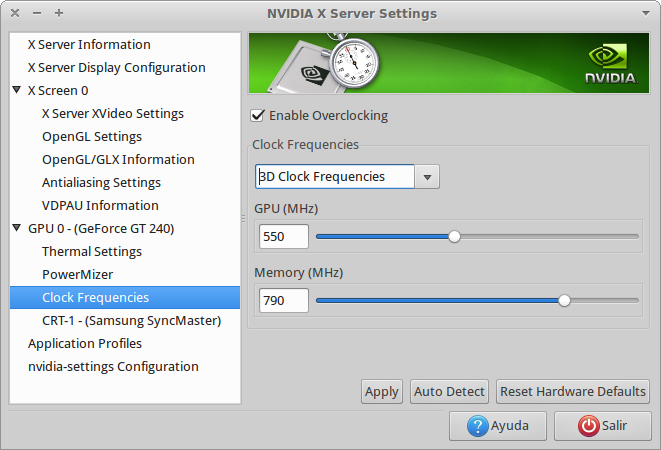Image resolution: width=661 pixels, height=450 pixels.
Task: Select OpenGL Settings entry
Action: point(92,137)
